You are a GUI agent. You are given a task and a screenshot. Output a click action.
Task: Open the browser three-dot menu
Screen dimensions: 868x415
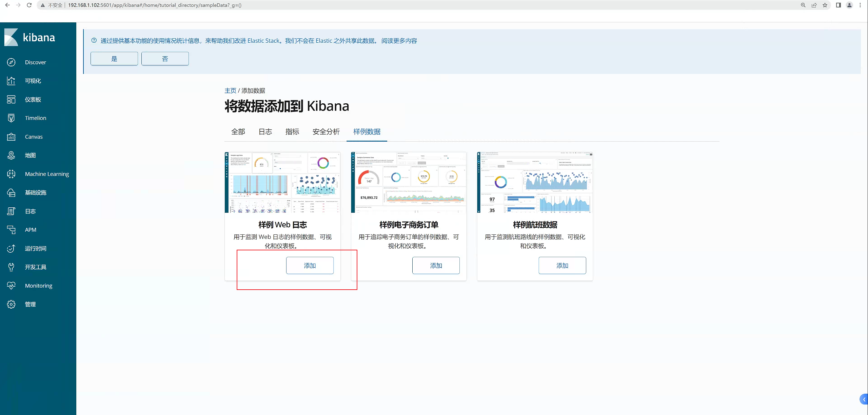coord(860,5)
